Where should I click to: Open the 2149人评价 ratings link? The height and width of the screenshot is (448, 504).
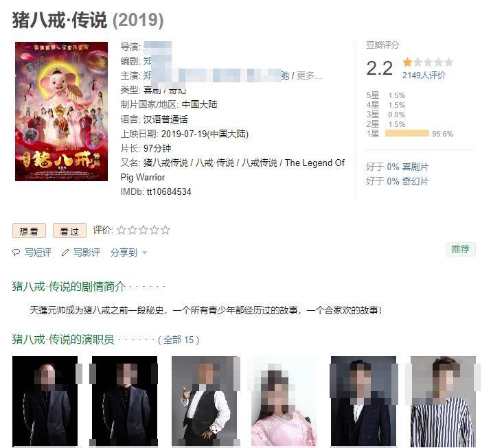(x=424, y=75)
